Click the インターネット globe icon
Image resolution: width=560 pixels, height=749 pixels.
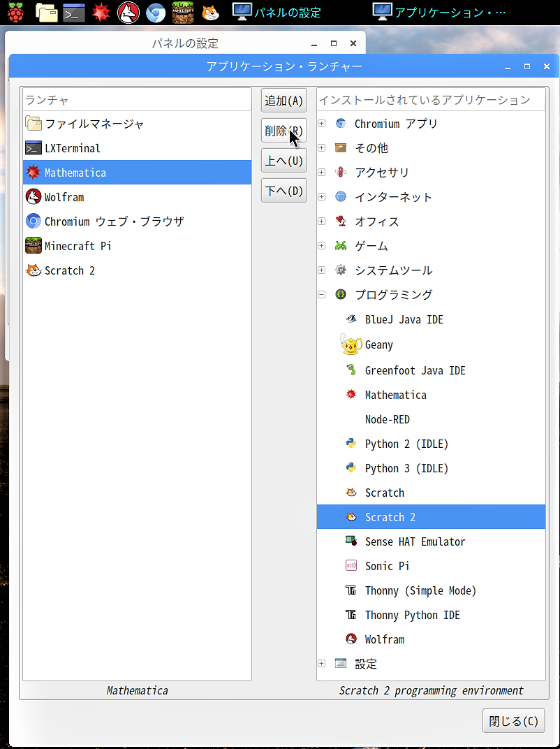340,196
